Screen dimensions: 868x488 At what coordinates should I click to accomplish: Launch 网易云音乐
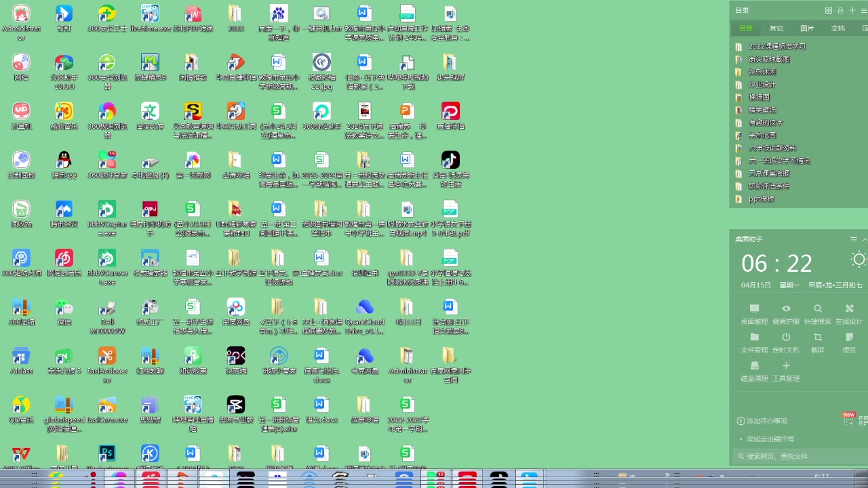click(64, 262)
